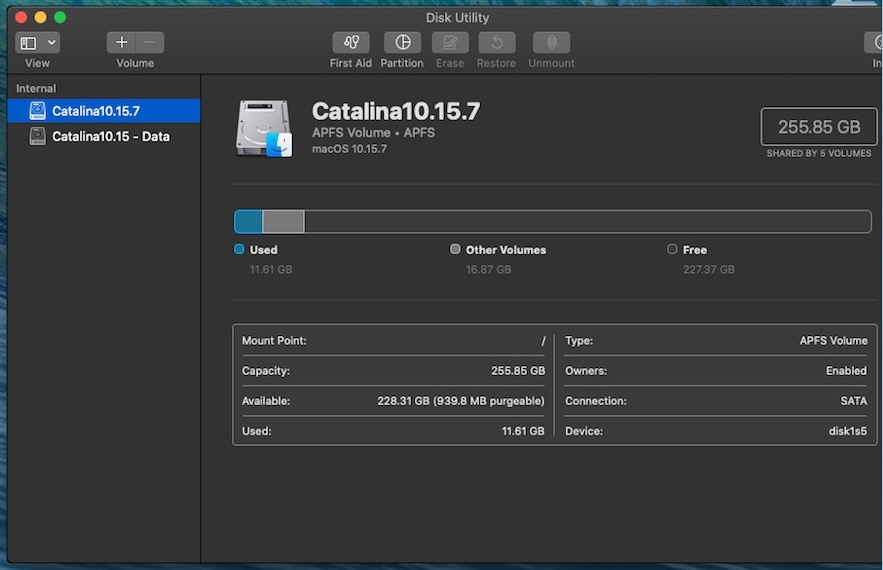Click the 'Other Volumes' legend label
The width and height of the screenshot is (883, 570).
[x=506, y=250]
